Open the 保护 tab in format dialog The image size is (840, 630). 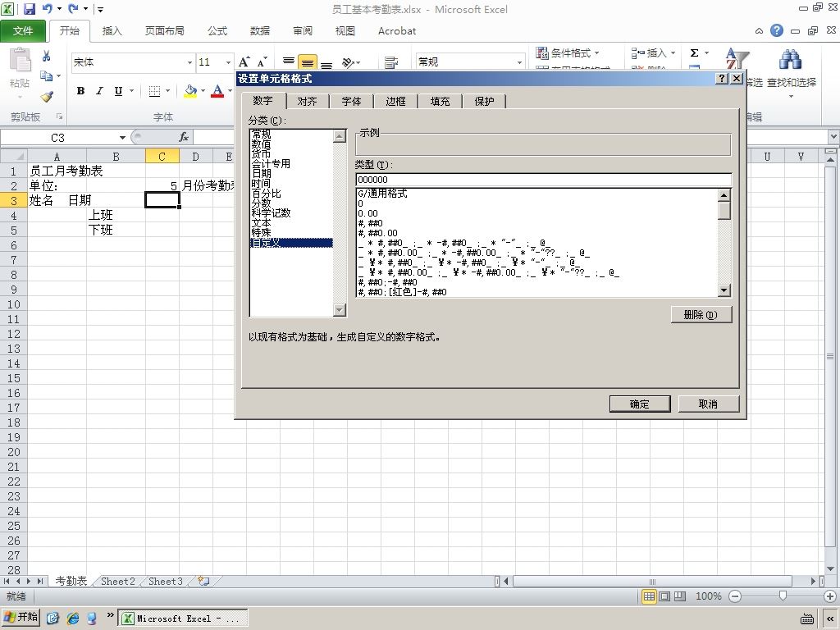click(484, 101)
